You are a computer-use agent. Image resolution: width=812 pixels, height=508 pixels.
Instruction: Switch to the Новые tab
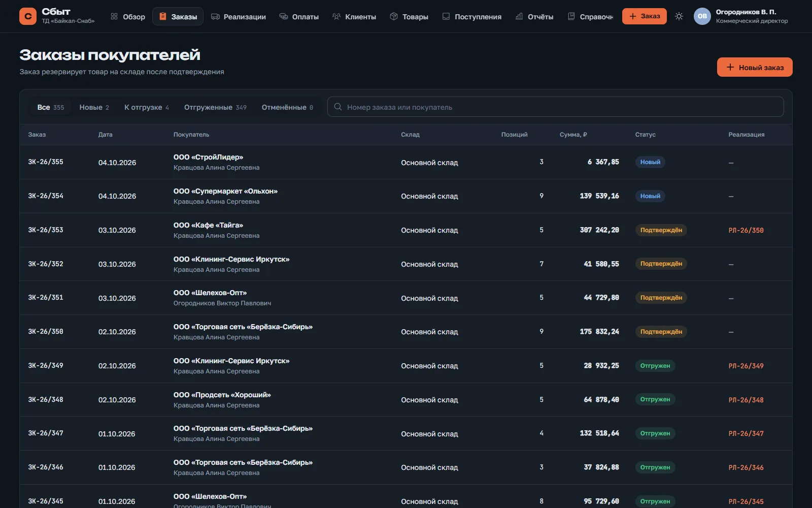pos(94,107)
